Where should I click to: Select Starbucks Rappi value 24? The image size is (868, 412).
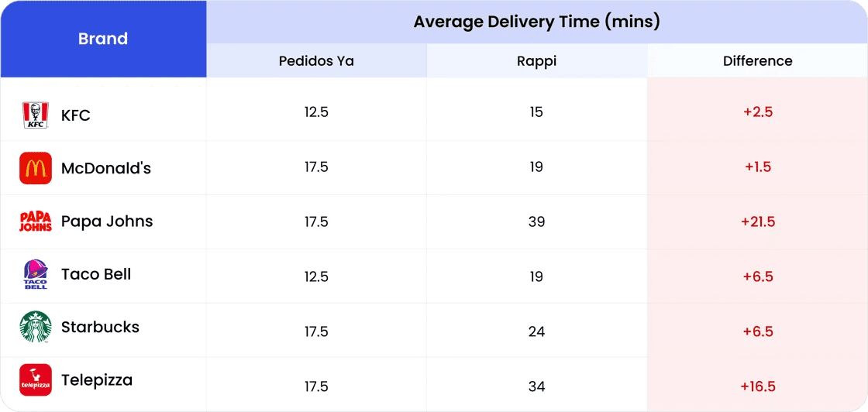coord(536,331)
